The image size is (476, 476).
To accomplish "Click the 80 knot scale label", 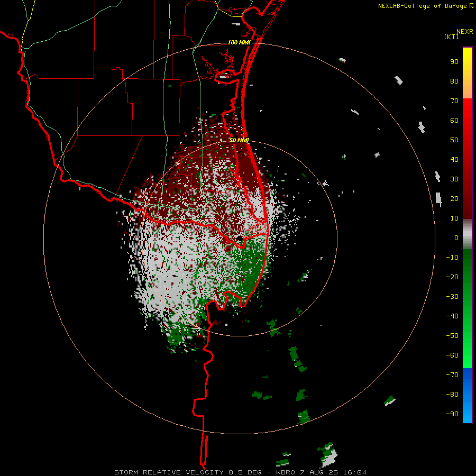I will pos(454,81).
